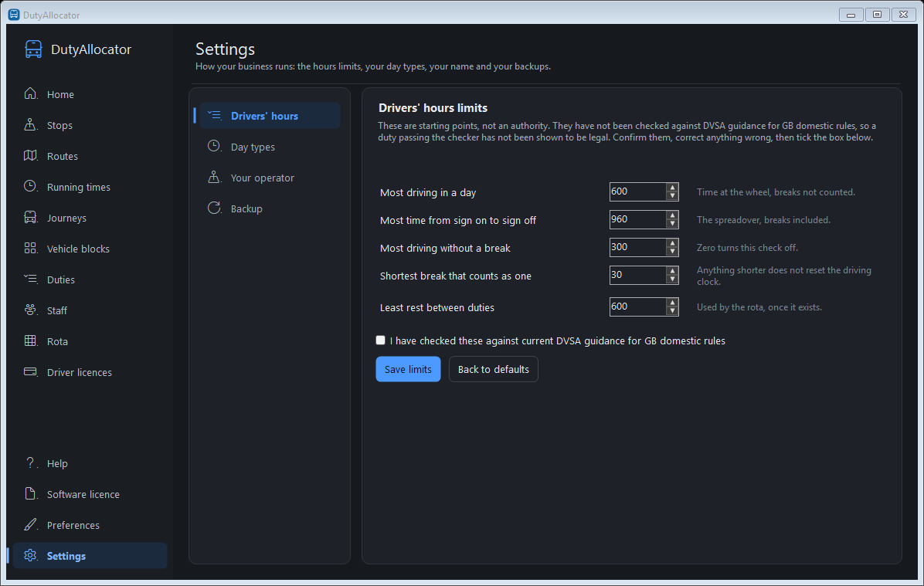Click the Journeys bus icon
Image resolution: width=924 pixels, height=586 pixels.
(x=31, y=217)
